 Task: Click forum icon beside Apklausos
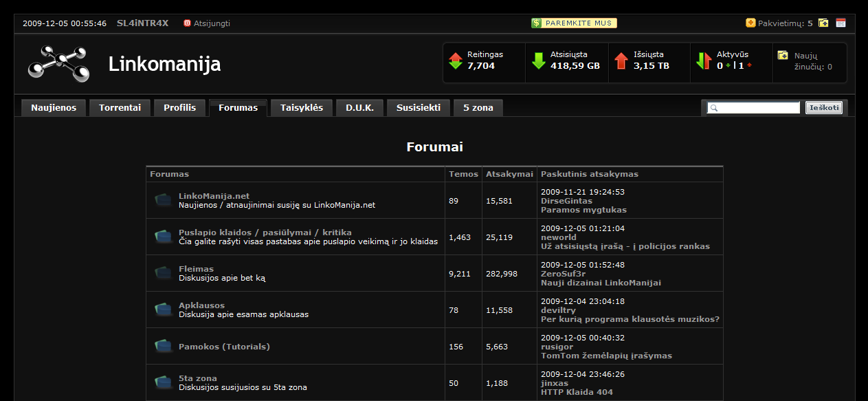tap(163, 310)
